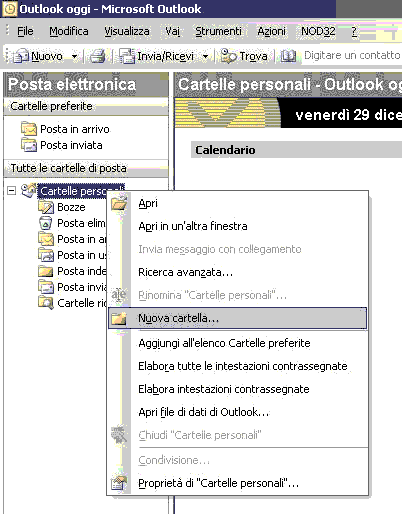Click the Posta indesiderata folder icon
Screen dimensions: 402x514
(x=46, y=271)
